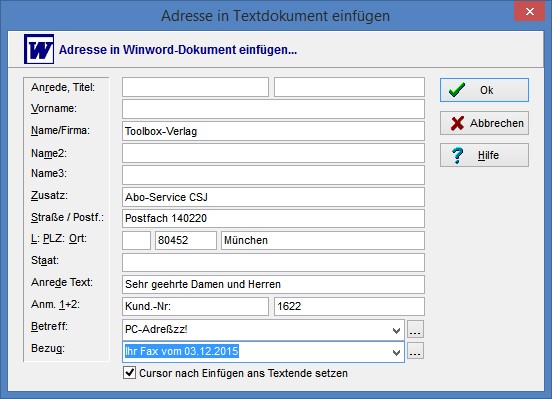Click the 'Anrede, Titel:' label
This screenshot has height=399, width=552.
[x=63, y=87]
